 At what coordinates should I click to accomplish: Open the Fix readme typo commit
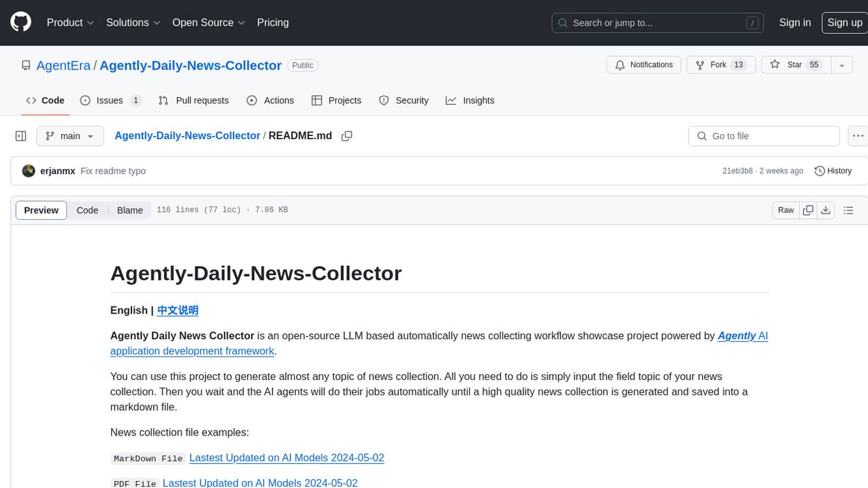pyautogui.click(x=113, y=171)
